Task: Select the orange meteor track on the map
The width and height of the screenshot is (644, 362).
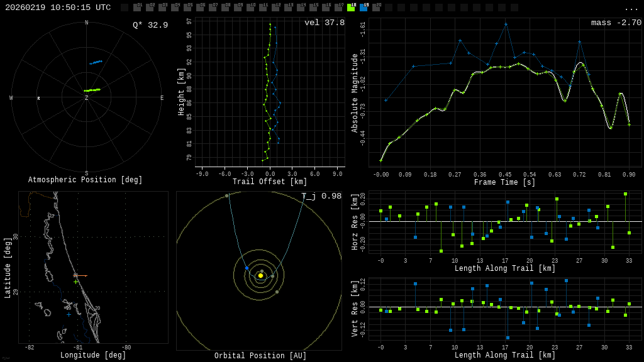Action: pyautogui.click(x=80, y=275)
